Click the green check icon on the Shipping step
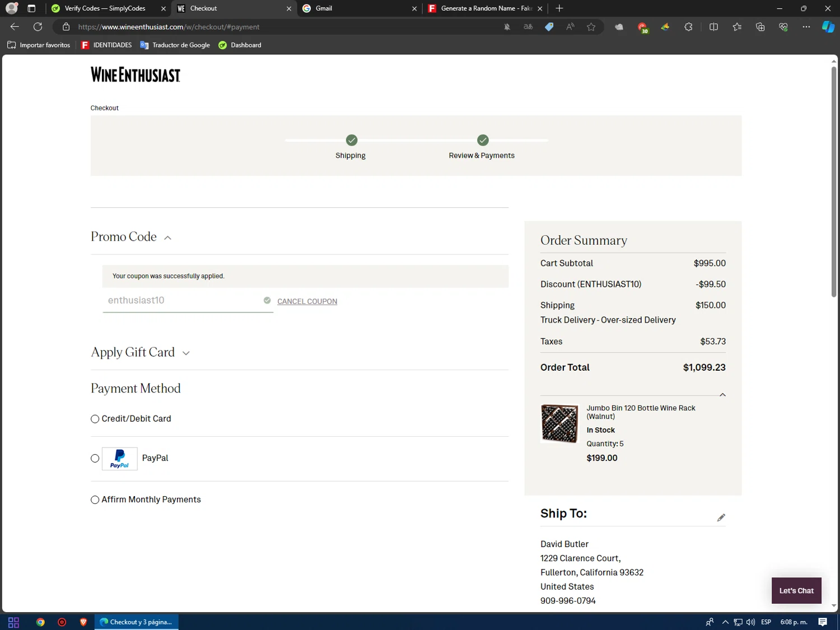The image size is (840, 630). pyautogui.click(x=351, y=140)
